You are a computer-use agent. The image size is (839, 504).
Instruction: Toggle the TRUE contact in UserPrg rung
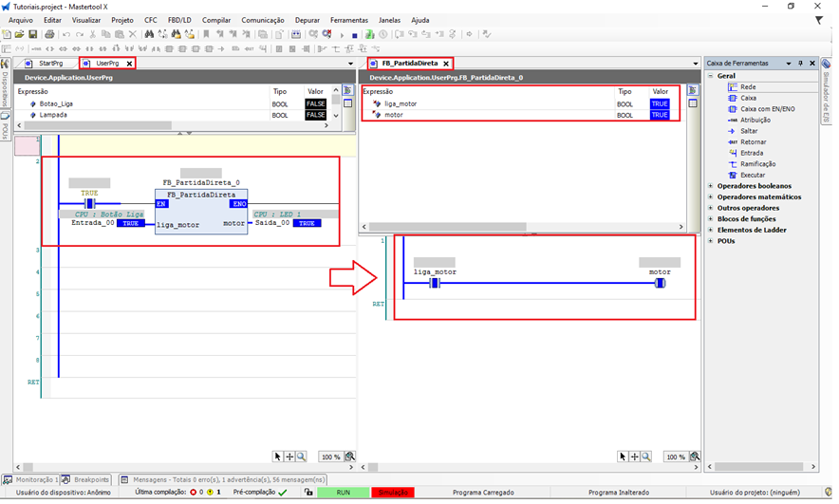tap(90, 203)
